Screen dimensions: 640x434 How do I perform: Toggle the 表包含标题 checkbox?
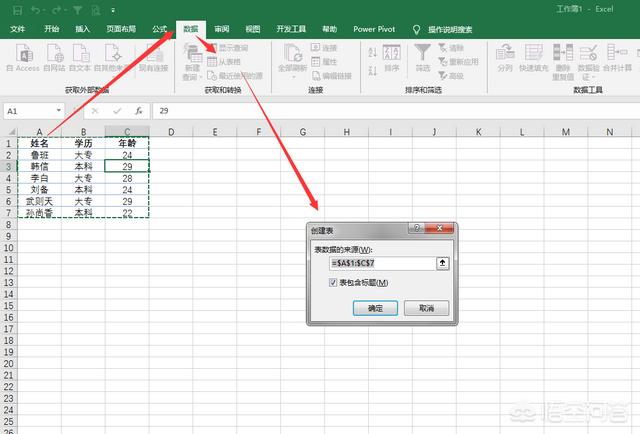click(333, 283)
